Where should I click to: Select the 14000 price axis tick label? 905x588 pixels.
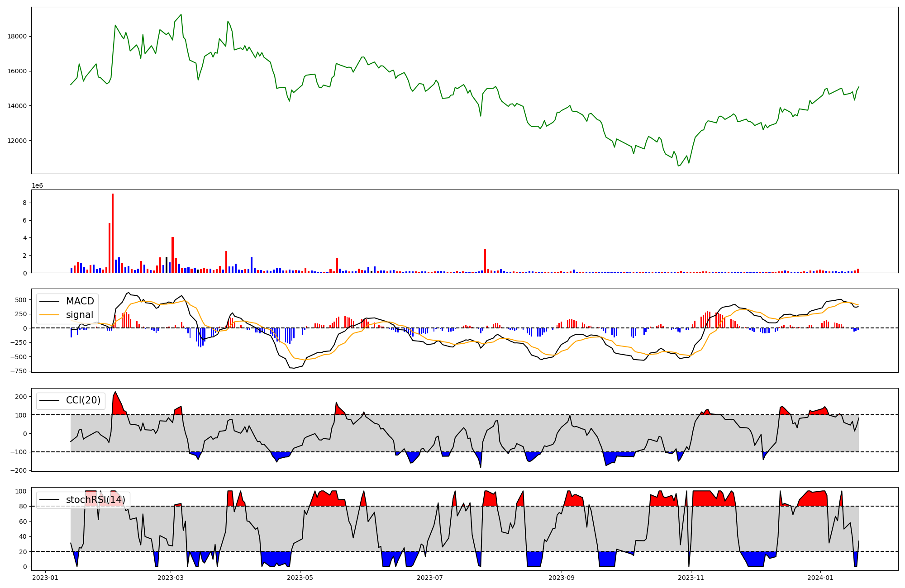click(17, 106)
